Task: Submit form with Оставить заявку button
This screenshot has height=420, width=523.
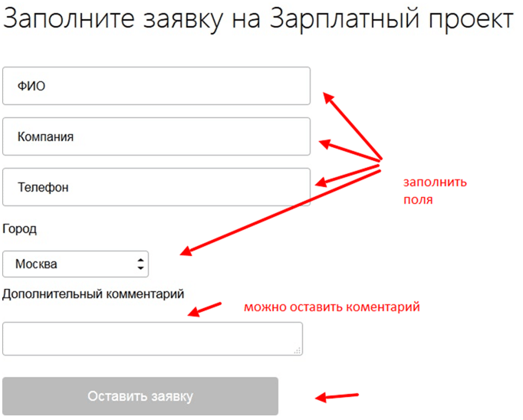Action: [x=140, y=396]
